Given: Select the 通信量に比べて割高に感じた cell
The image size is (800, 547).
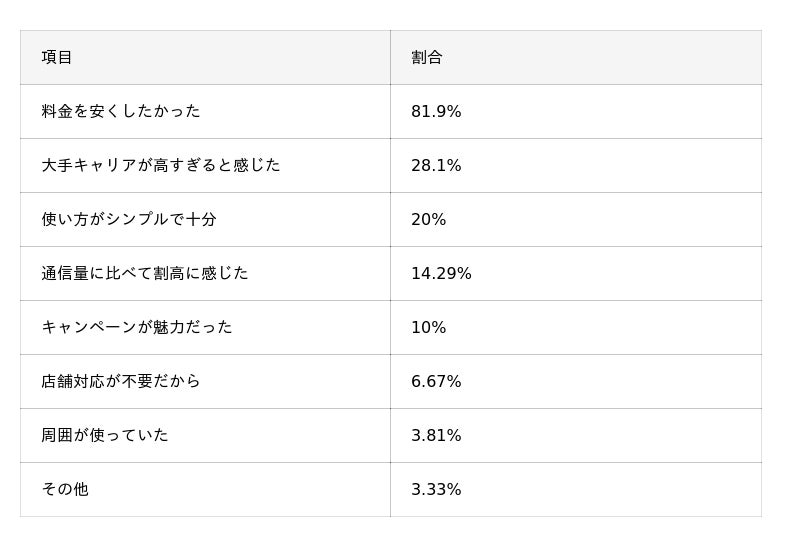Looking at the screenshot, I should [x=145, y=274].
